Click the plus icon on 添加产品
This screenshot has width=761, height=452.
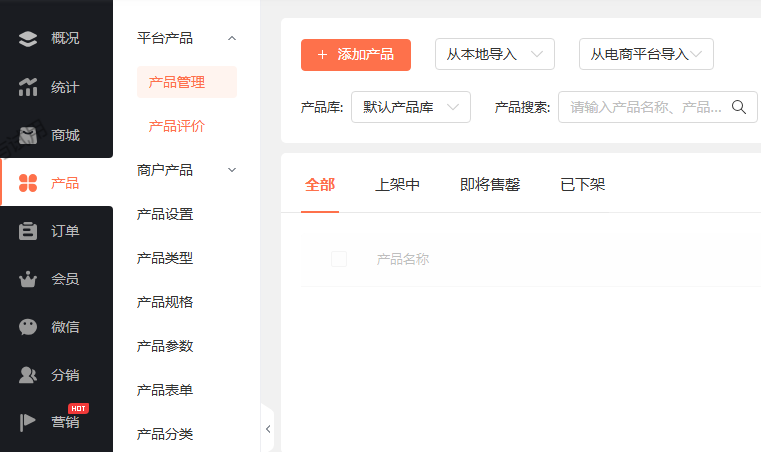(322, 55)
